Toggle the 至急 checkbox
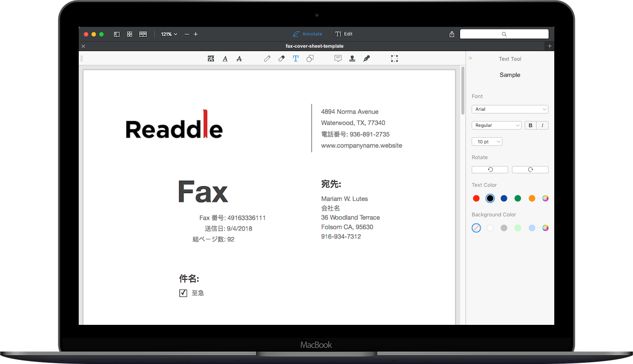 183,293
